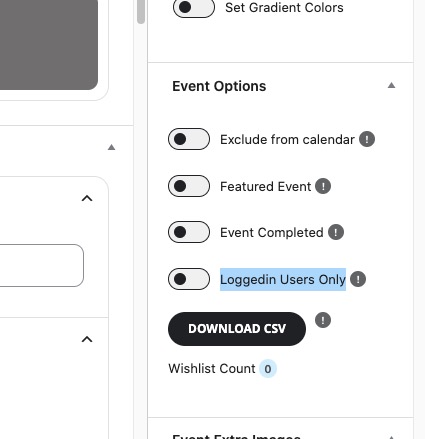Click small triangle arrow in left column
The width and height of the screenshot is (425, 439).
(111, 147)
